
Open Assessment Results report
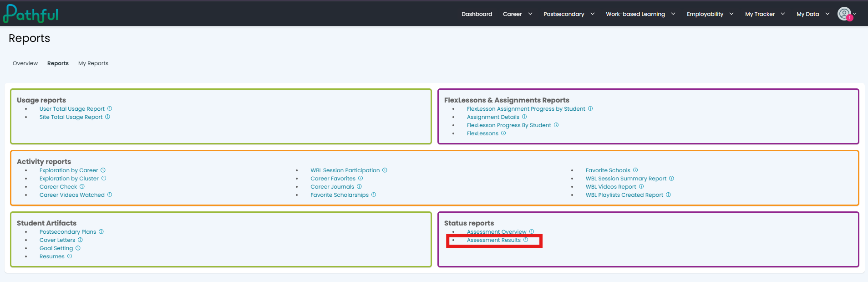[494, 240]
